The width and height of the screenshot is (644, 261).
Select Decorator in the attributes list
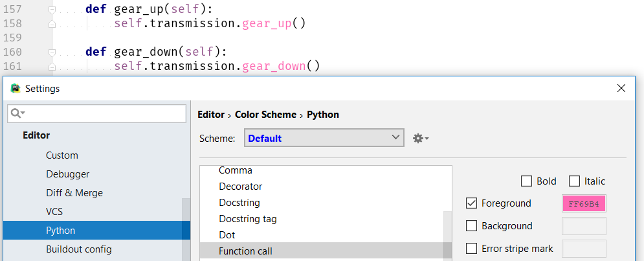tap(241, 186)
